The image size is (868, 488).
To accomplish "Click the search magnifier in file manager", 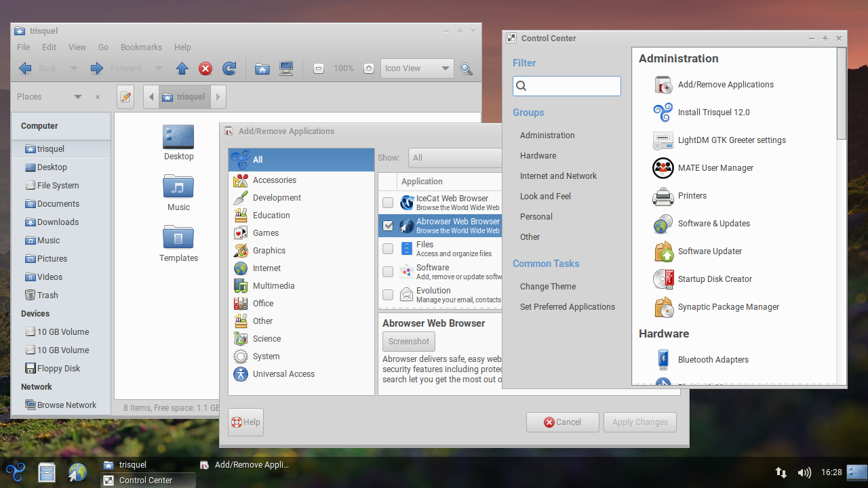I will pos(466,68).
